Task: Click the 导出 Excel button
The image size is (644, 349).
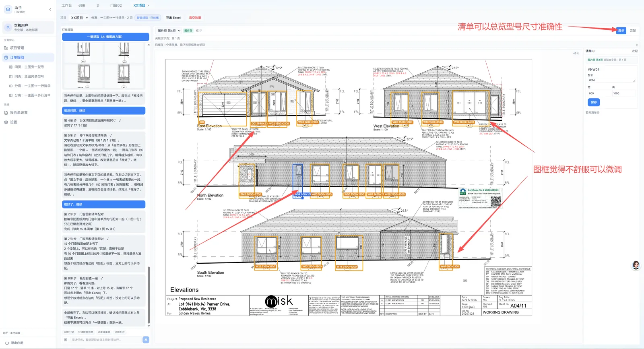Action: coord(173,18)
